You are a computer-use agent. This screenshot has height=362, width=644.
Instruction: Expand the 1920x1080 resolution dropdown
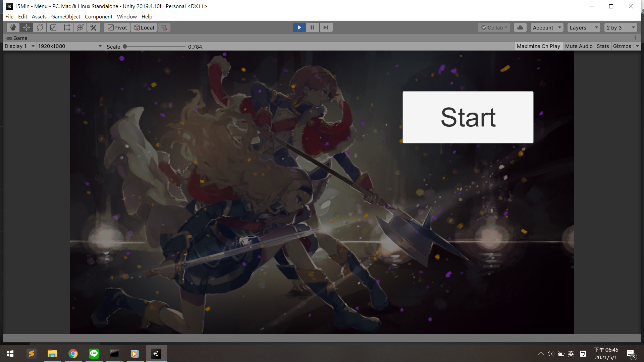[x=70, y=46]
